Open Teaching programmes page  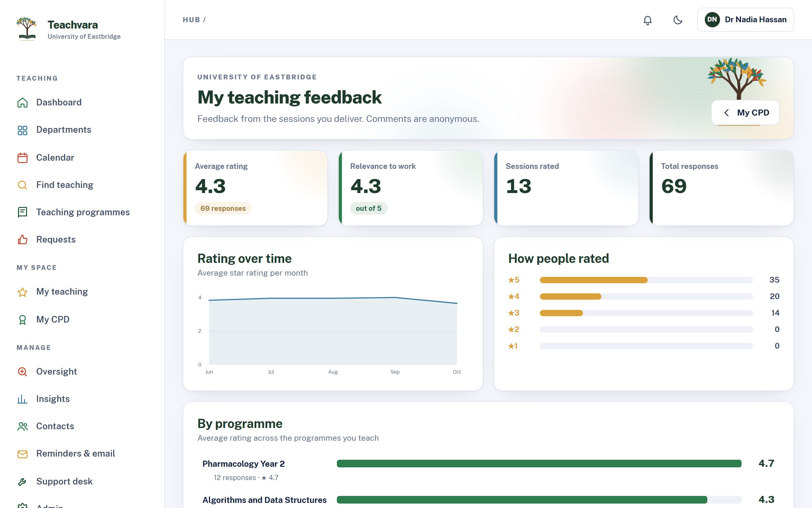pos(82,212)
